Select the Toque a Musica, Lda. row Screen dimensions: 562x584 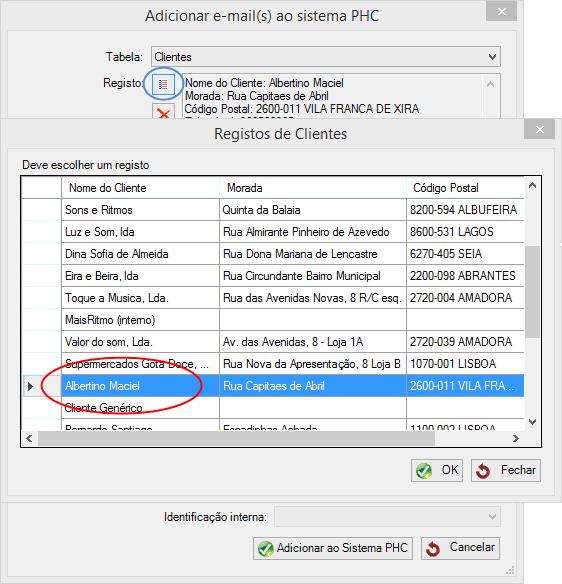pos(273,298)
